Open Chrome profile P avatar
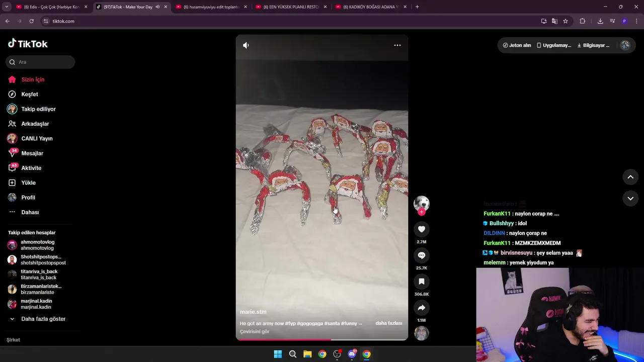Viewport: 644px width, 362px height. click(x=624, y=21)
